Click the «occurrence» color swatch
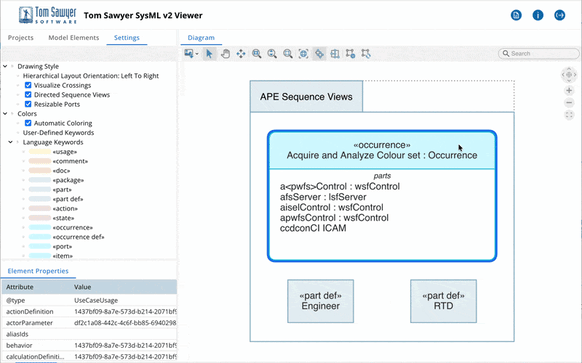The height and width of the screenshot is (363, 582). [x=40, y=227]
